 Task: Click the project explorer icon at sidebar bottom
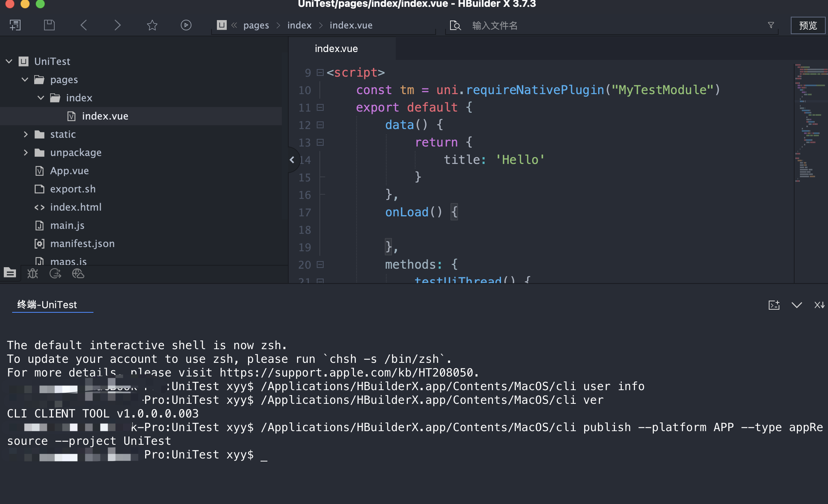click(x=10, y=272)
